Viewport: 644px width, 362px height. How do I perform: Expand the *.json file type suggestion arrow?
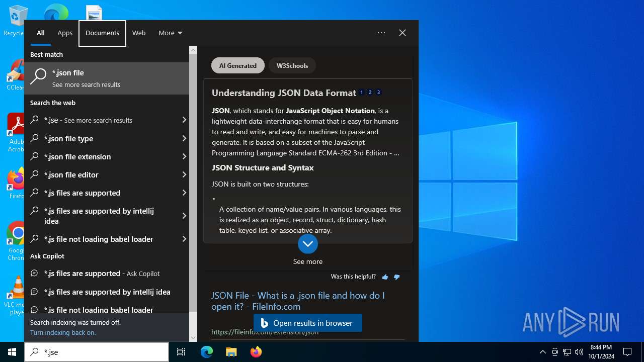click(x=184, y=138)
